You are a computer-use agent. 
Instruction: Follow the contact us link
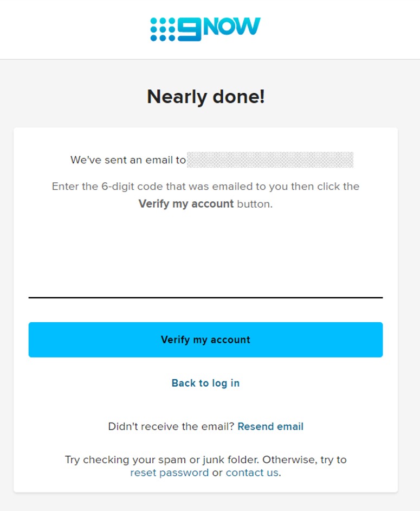click(x=252, y=472)
